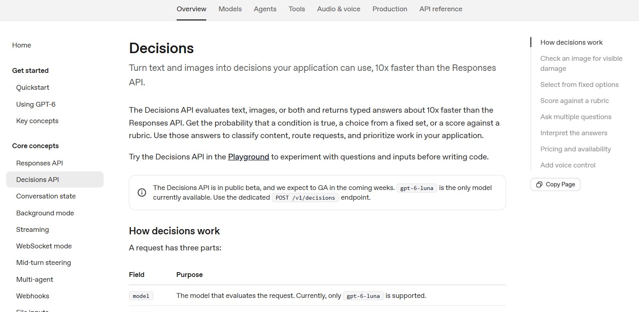Screen dimensions: 644x312
Task: Jump to How decisions work section
Action: click(571, 42)
